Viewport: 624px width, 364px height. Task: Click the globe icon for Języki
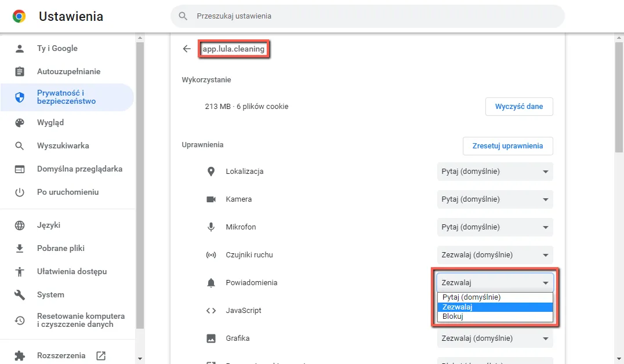pos(20,225)
